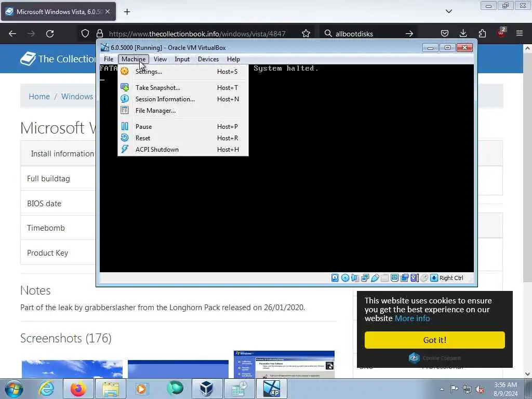Open the More info cookie link
This screenshot has width=532, height=399.
[412, 318]
